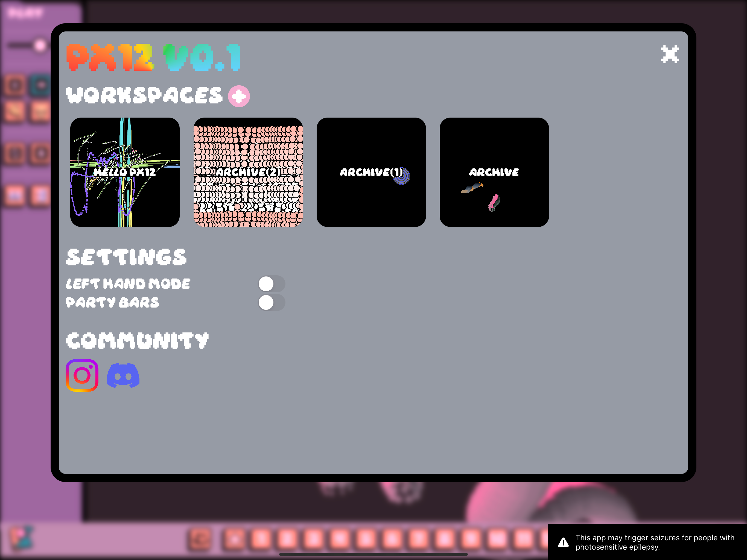
Task: Click the Workspaces section heading
Action: point(144,95)
